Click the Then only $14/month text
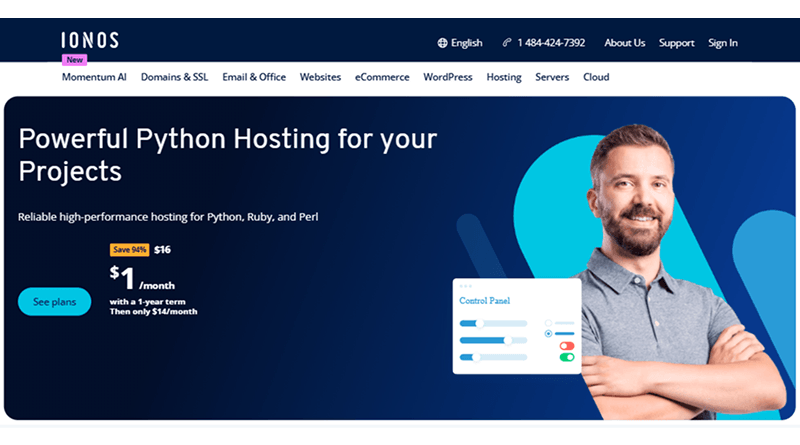This screenshot has width=800, height=445. (x=153, y=311)
